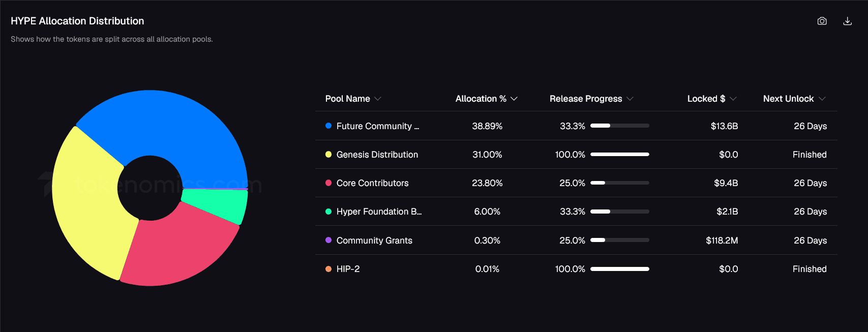Click the Pool Name column header
The height and width of the screenshot is (332, 868).
click(x=348, y=99)
